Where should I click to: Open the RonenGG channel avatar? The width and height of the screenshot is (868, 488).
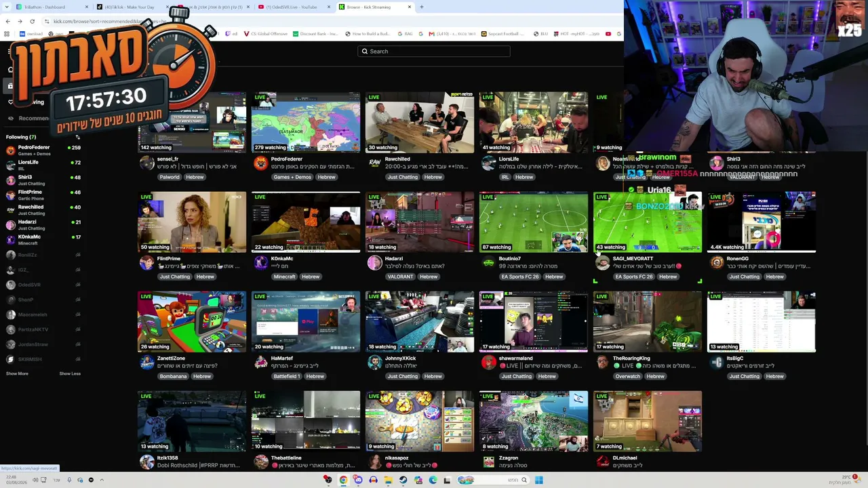pyautogui.click(x=716, y=262)
